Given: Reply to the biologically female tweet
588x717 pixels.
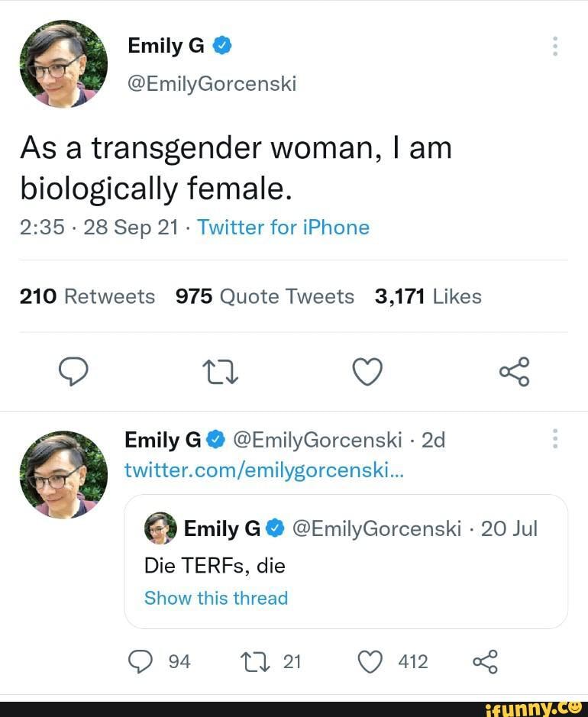Looking at the screenshot, I should click(x=74, y=372).
